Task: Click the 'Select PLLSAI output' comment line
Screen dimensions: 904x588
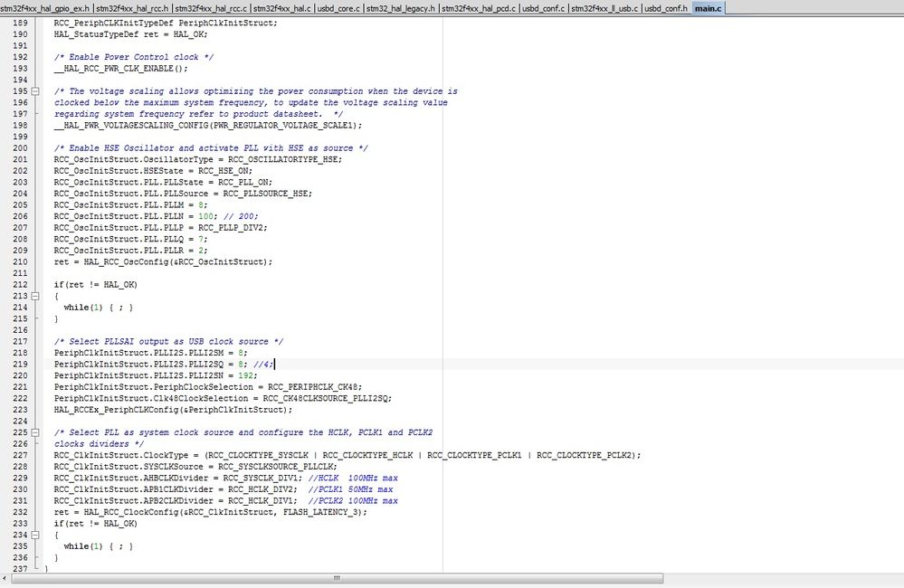Action: tap(168, 341)
